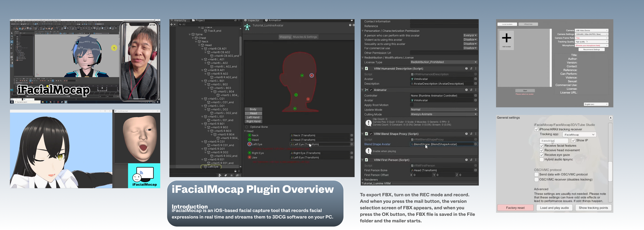Open the Camera Settings resolution dropdown

[x=592, y=34]
